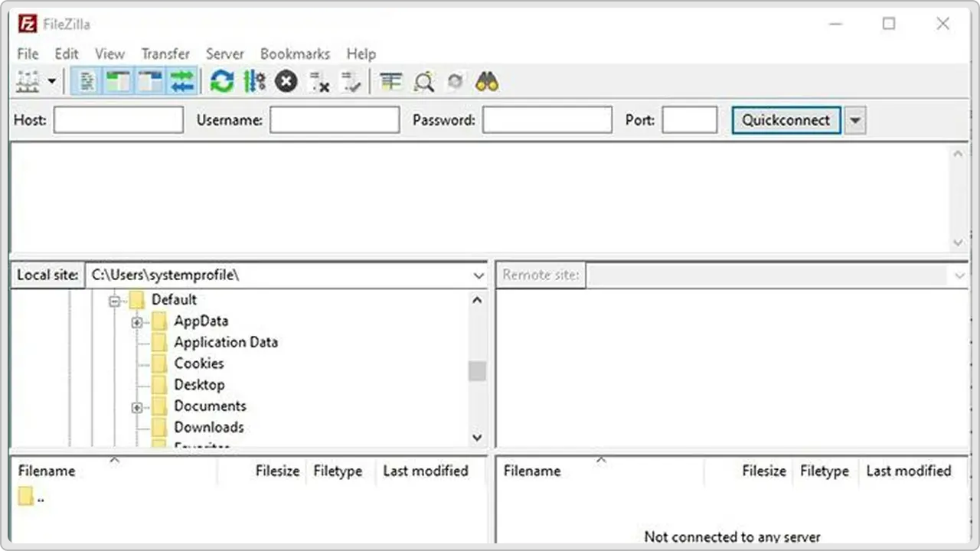This screenshot has width=980, height=551.
Task: Select the Default folder
Action: pyautogui.click(x=174, y=299)
